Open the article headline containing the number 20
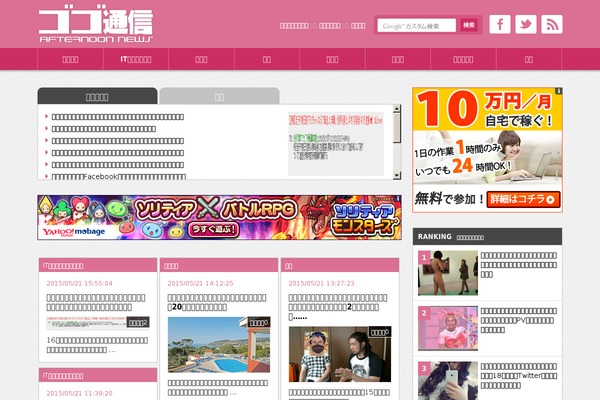This screenshot has width=600, height=400. click(217, 302)
